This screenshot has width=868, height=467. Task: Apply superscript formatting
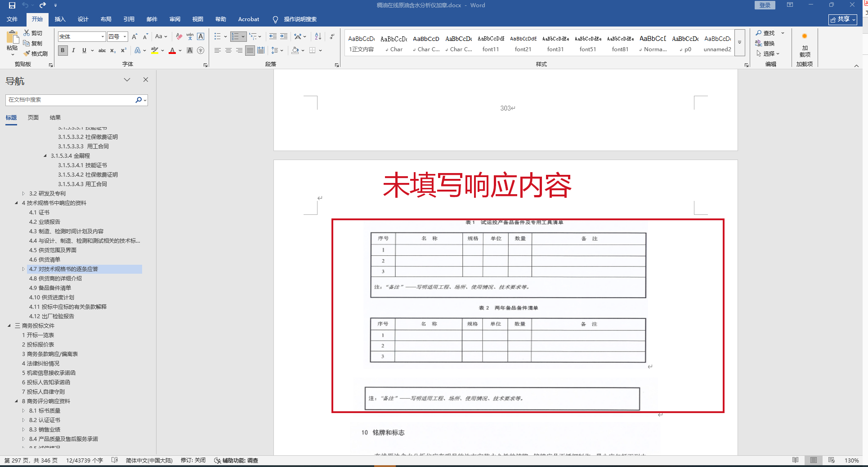click(124, 50)
